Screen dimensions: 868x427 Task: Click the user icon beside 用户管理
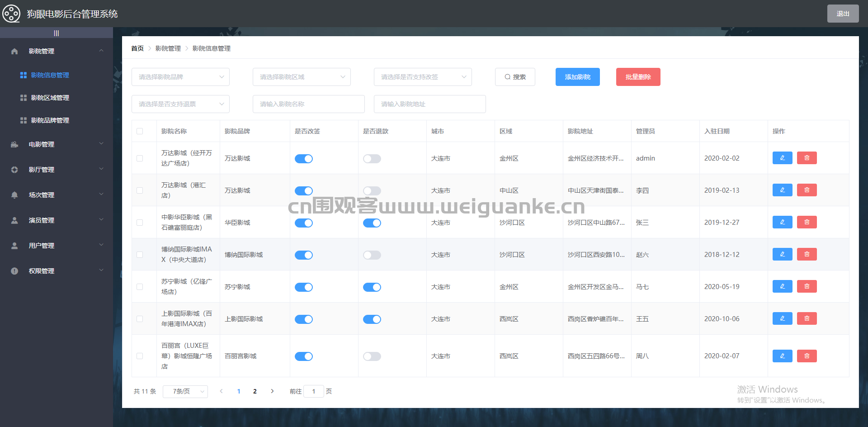tap(14, 246)
